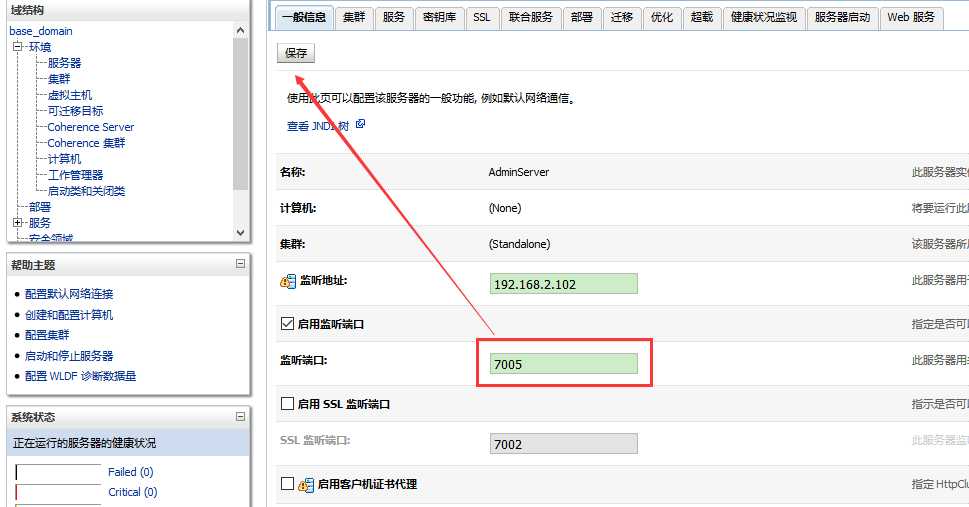Click the AdminServer name value
This screenshot has width=969, height=507.
click(x=518, y=173)
